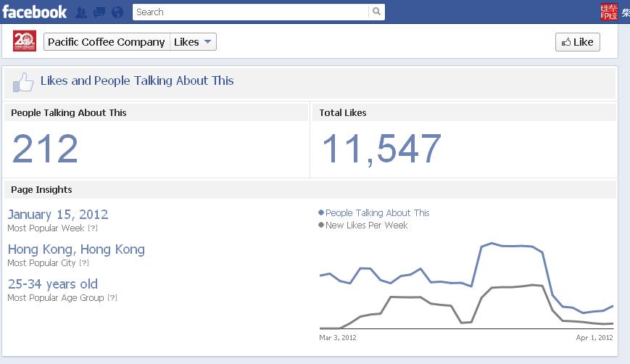
Task: Click the gray legend dot
Action: coord(321,226)
